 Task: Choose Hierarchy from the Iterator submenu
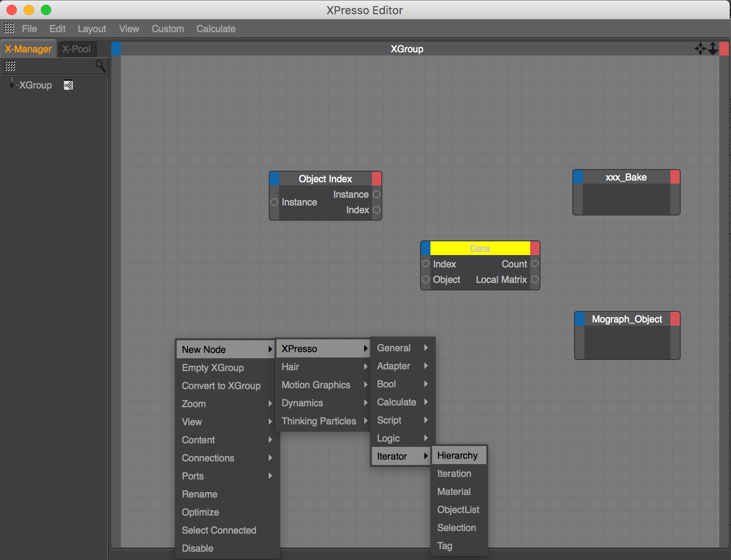(x=458, y=455)
